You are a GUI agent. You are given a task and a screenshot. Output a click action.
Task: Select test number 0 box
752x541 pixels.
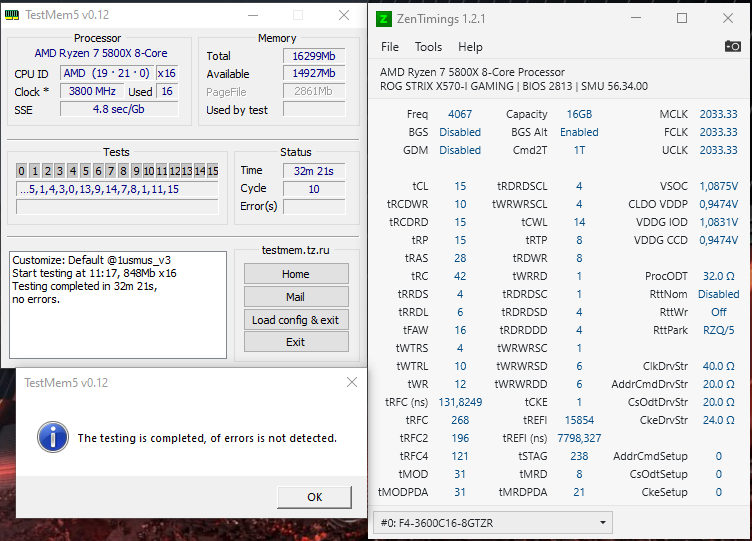(21, 171)
